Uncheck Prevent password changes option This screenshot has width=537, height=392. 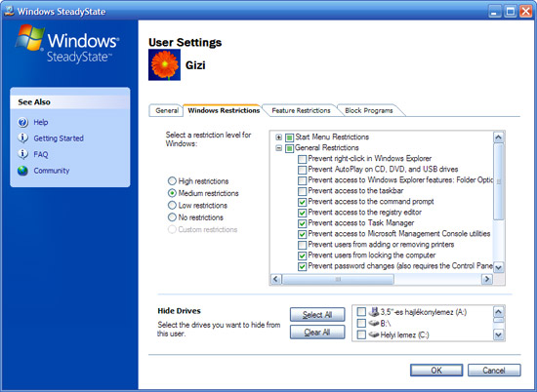click(x=302, y=266)
